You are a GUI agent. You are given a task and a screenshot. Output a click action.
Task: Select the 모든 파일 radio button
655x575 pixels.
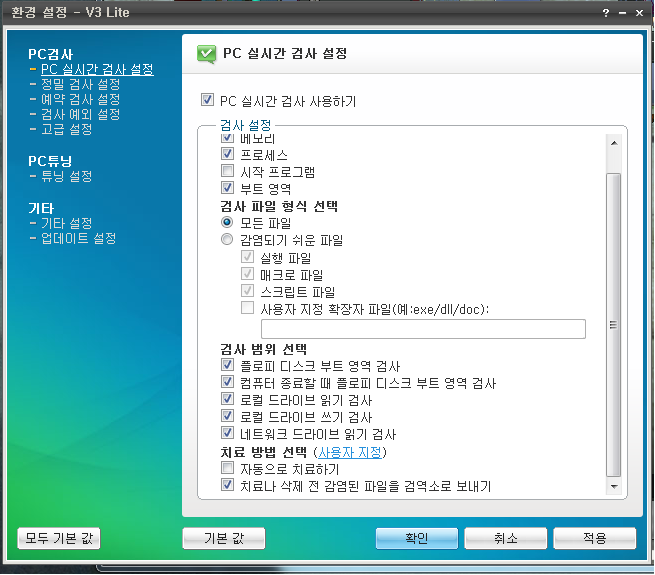[227, 222]
